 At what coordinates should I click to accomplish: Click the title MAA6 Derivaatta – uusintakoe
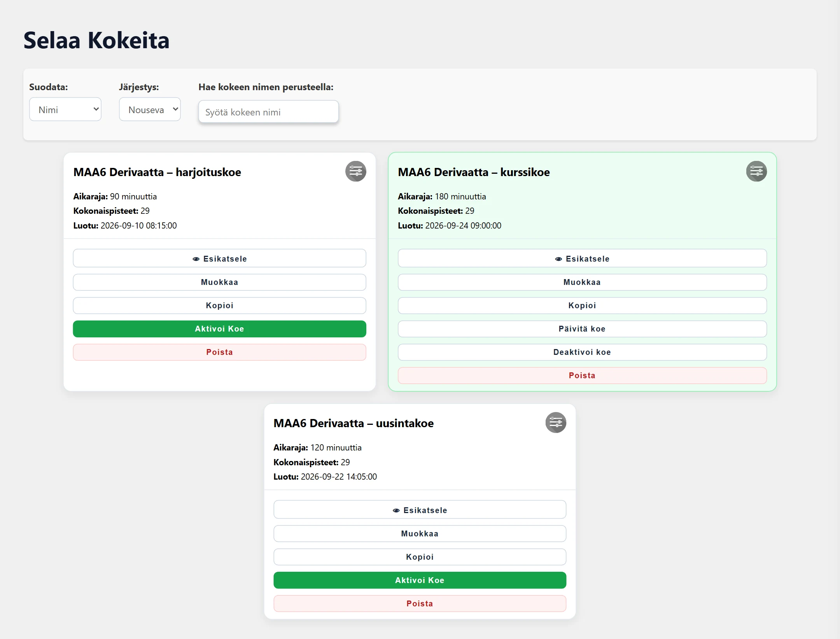point(353,423)
